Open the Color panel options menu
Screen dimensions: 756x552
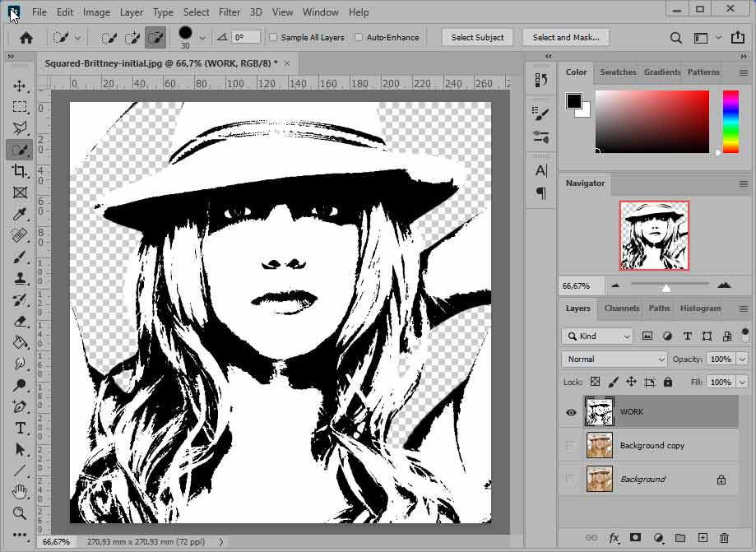tap(743, 72)
